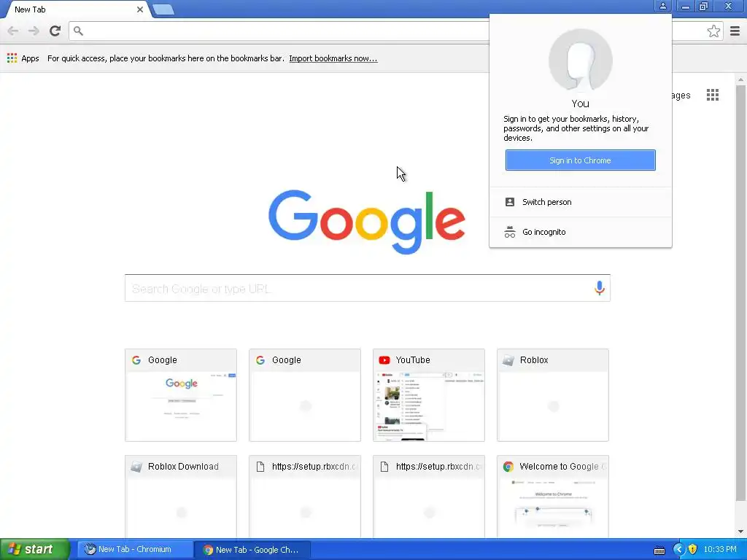Open the YouTube most-visited tile
The height and width of the screenshot is (560, 747).
pos(429,394)
